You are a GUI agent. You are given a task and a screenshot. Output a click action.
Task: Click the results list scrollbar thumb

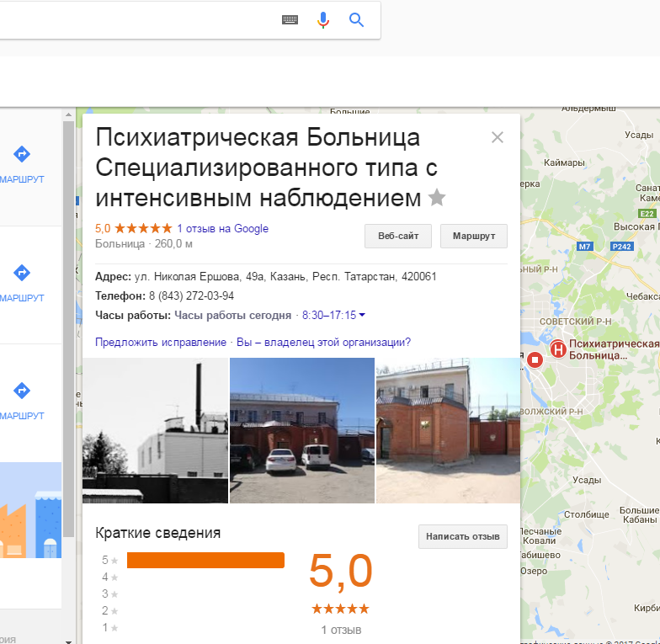69,328
